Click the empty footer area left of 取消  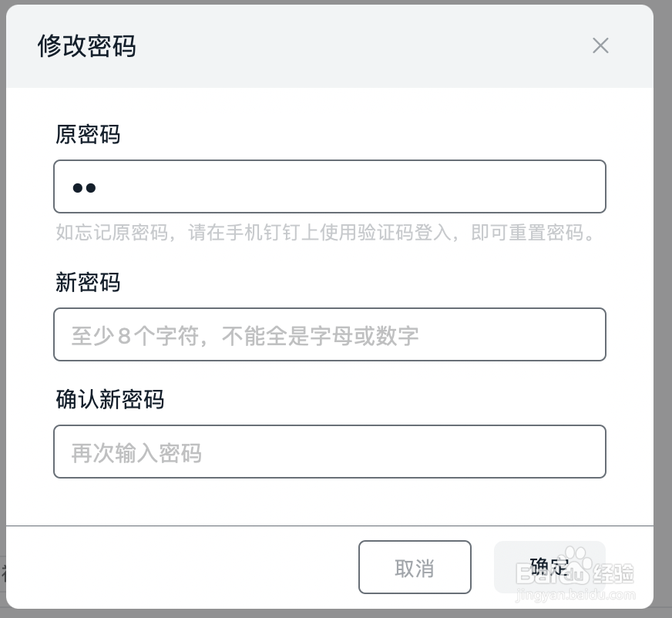click(182, 567)
